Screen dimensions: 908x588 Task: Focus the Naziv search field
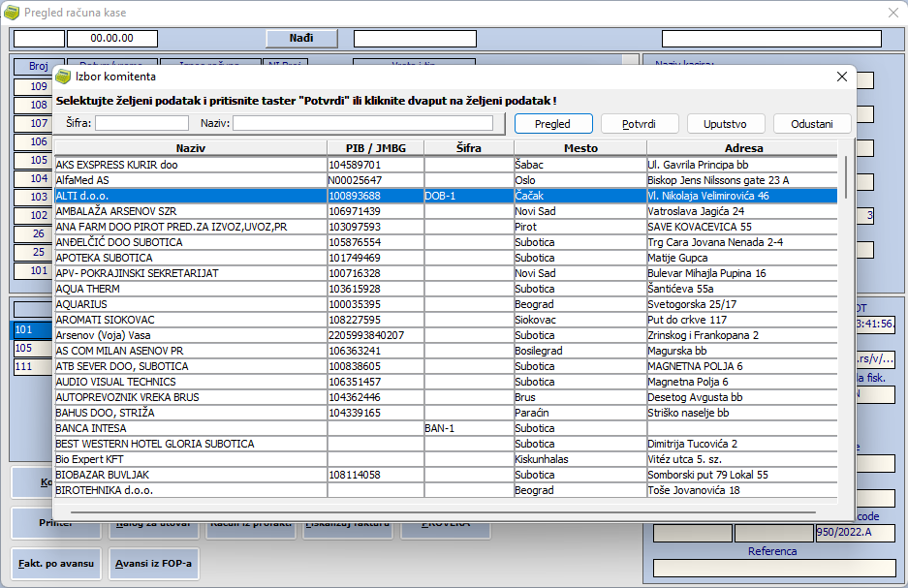362,123
